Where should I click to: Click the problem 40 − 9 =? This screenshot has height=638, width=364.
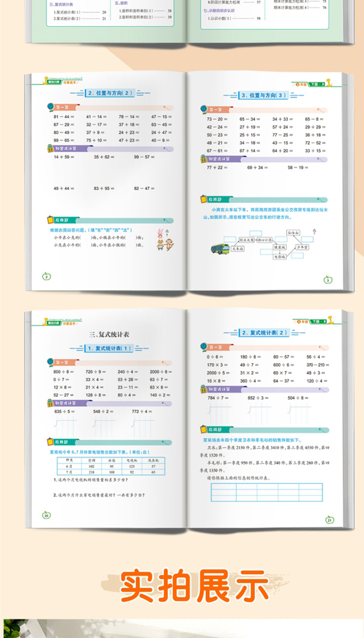pyautogui.click(x=161, y=140)
